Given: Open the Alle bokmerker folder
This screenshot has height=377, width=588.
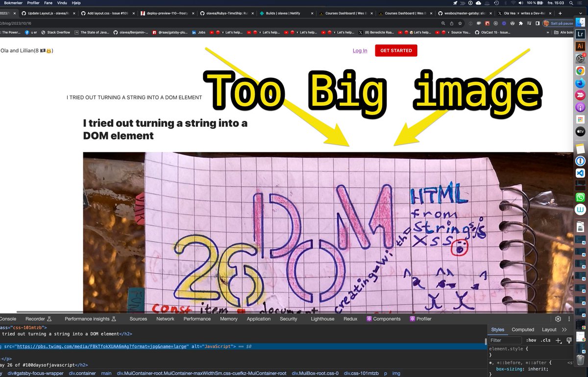Looking at the screenshot, I should pyautogui.click(x=563, y=32).
